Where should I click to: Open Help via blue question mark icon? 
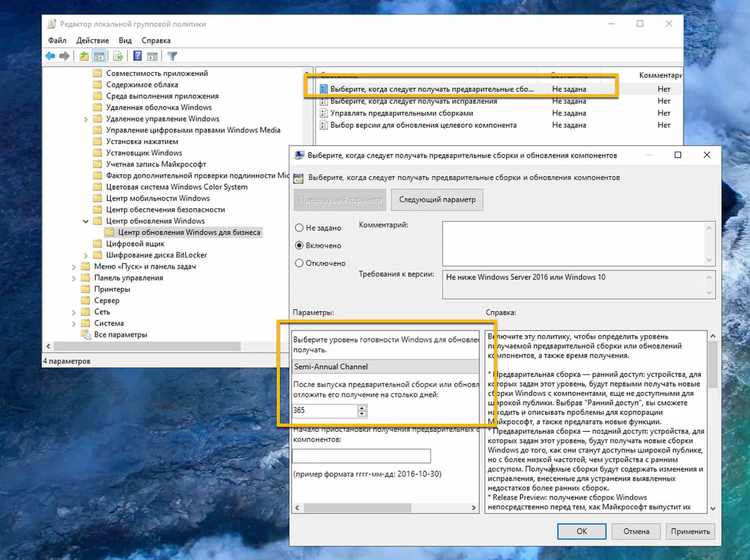click(137, 56)
